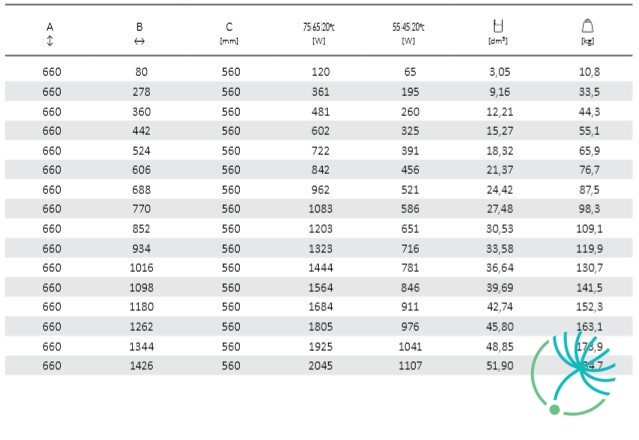This screenshot has width=639, height=440.
Task: Click the 130,7 weight value
Action: pos(589,268)
